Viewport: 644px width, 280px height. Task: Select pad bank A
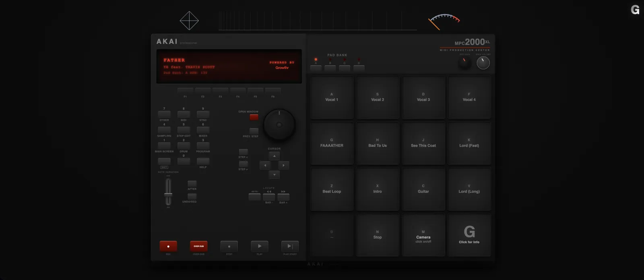coord(316,68)
